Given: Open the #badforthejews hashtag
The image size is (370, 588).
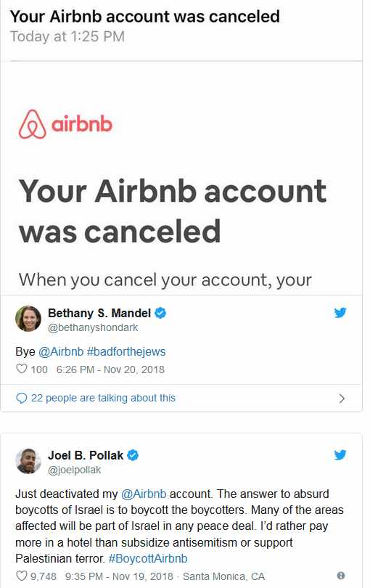Looking at the screenshot, I should 126,352.
